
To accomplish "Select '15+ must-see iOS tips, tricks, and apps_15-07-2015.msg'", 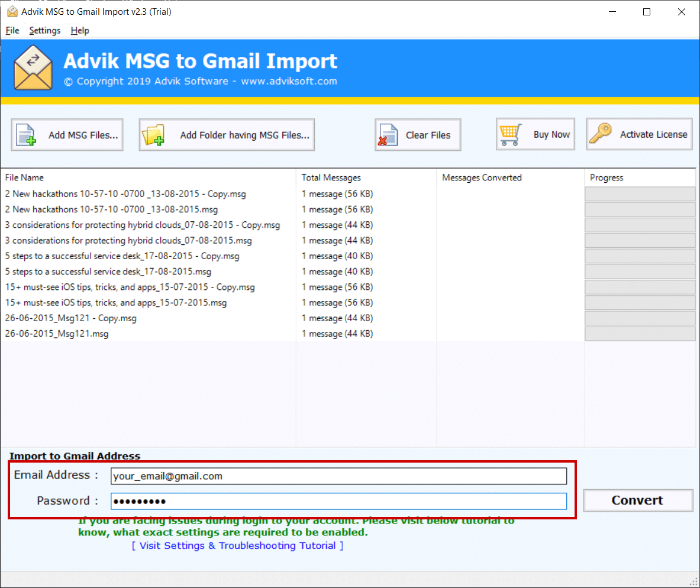I will 116,303.
